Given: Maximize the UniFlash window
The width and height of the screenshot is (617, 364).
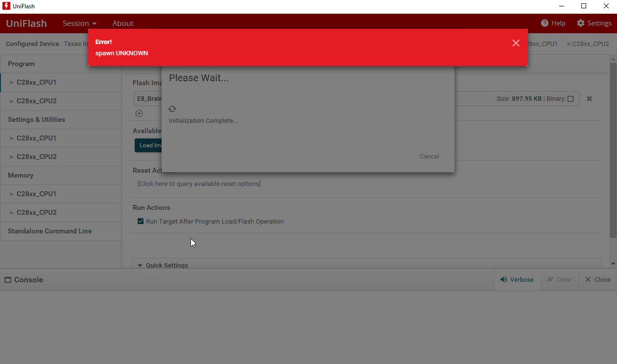Looking at the screenshot, I should tap(584, 6).
